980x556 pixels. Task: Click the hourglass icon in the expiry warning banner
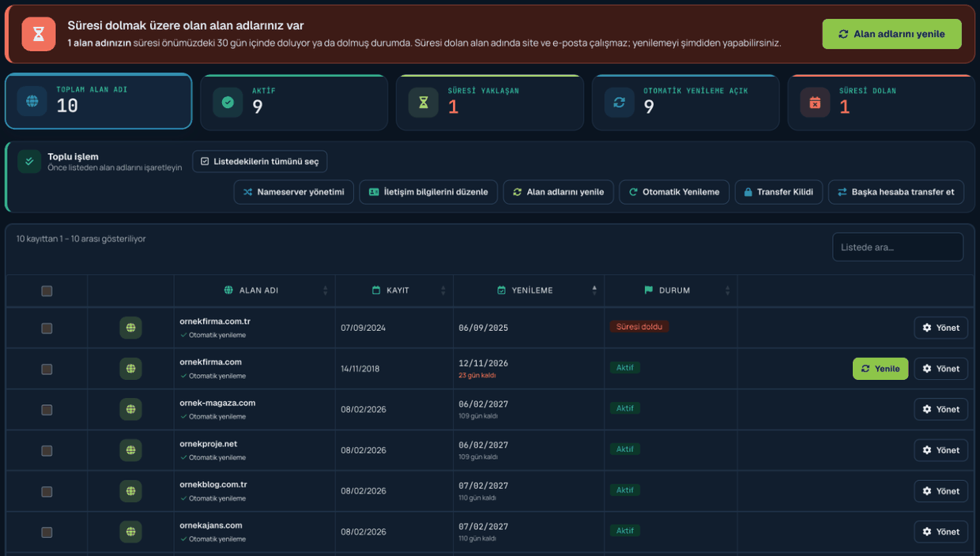point(39,34)
